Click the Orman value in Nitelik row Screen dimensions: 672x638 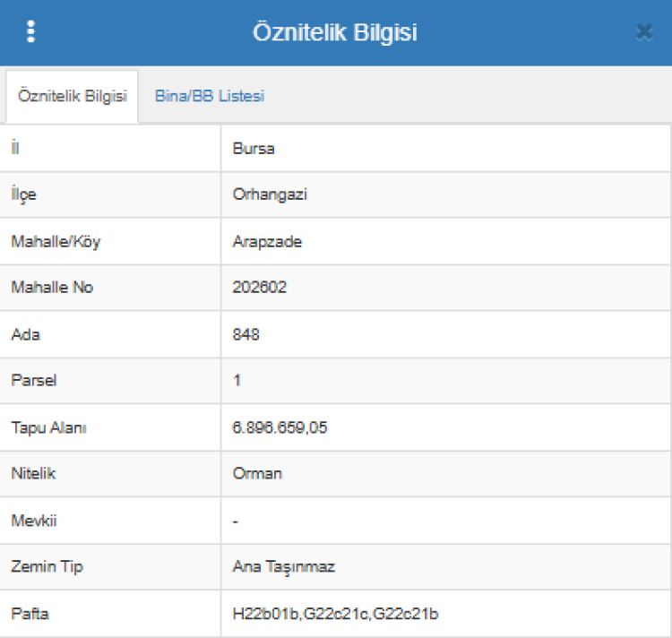click(257, 474)
